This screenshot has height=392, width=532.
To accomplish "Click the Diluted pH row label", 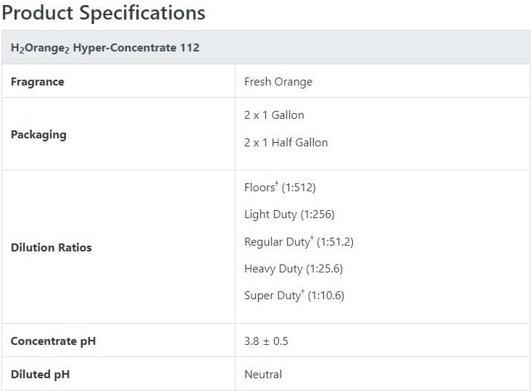I will click(41, 375).
